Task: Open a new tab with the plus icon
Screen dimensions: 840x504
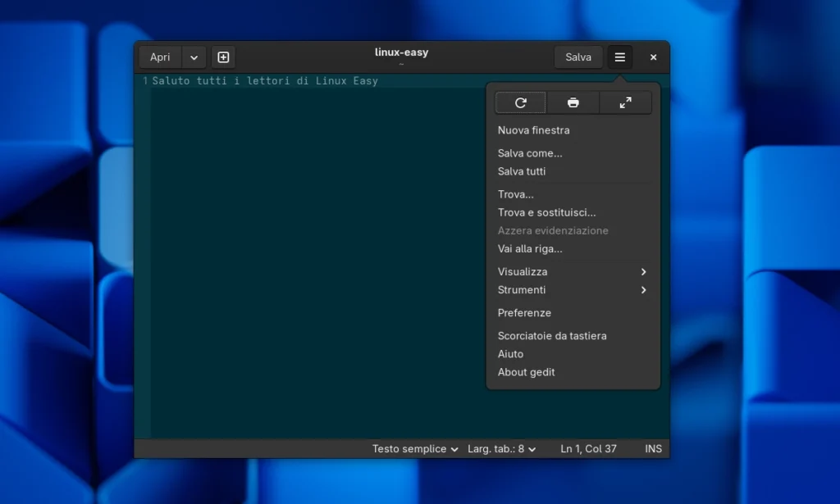Action: pos(222,57)
